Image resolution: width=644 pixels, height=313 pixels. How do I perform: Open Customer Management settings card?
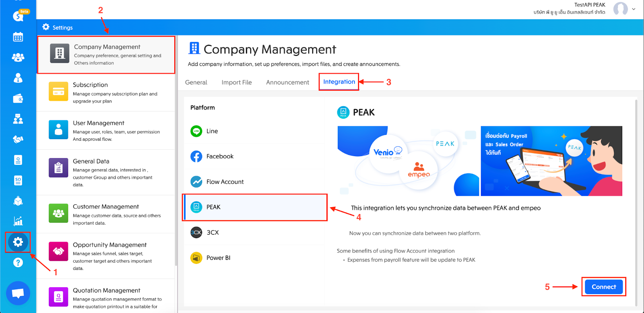pos(106,214)
